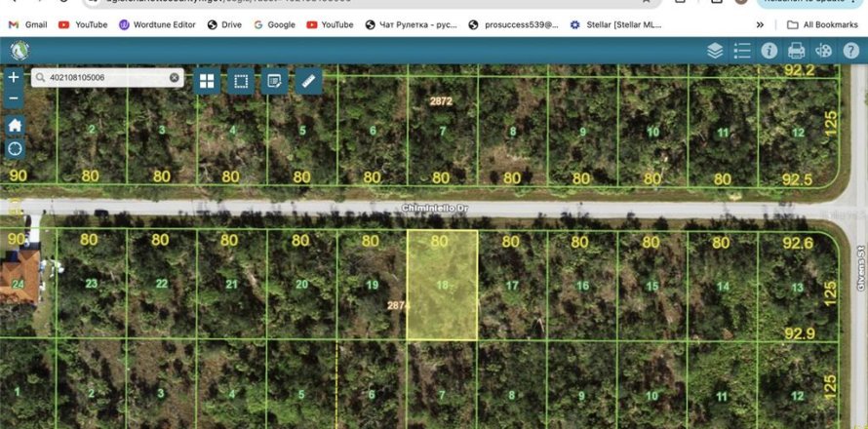The image size is (868, 429).
Task: Click lot number 13 on map
Action: (x=798, y=287)
